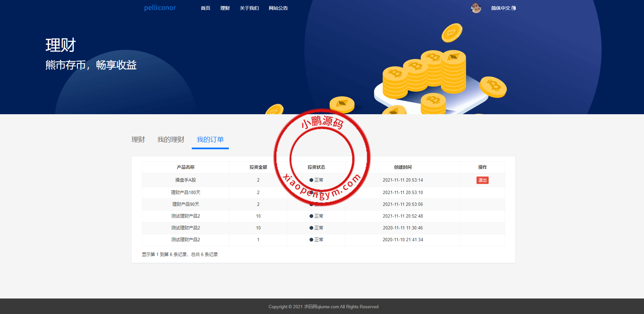
Task: Open the 简体中文 language selector
Action: 503,8
